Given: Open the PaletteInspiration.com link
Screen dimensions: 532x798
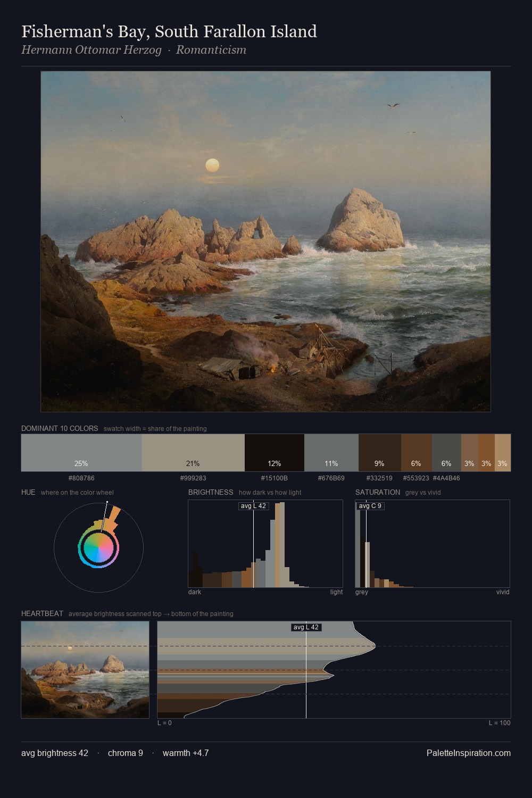Looking at the screenshot, I should (x=469, y=753).
